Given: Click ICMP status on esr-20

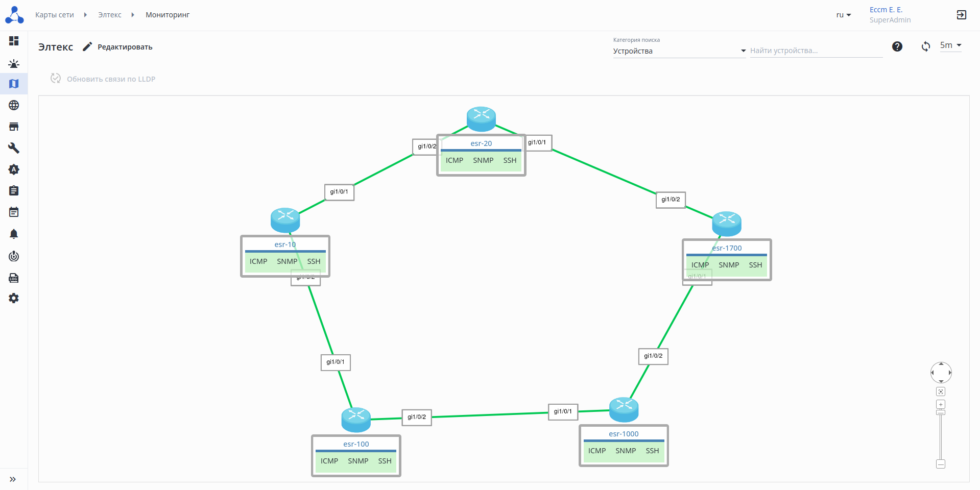Looking at the screenshot, I should [455, 160].
